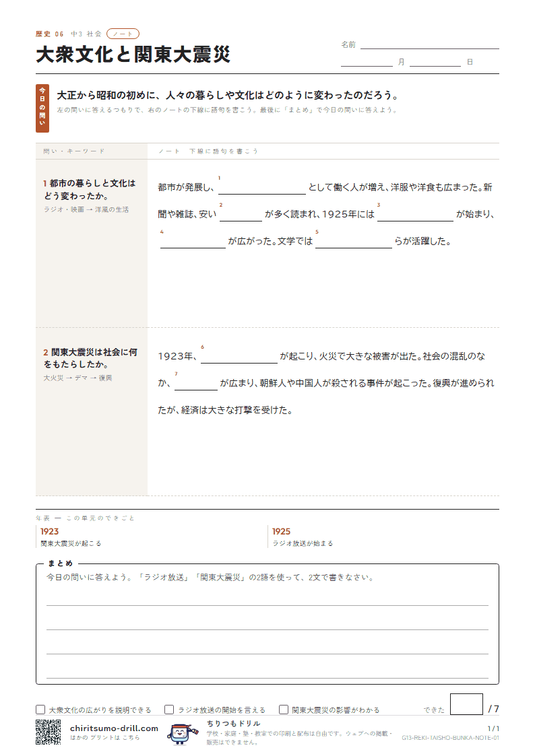
Task: Click the title 大衆文化と関東大震災
Action: point(133,55)
